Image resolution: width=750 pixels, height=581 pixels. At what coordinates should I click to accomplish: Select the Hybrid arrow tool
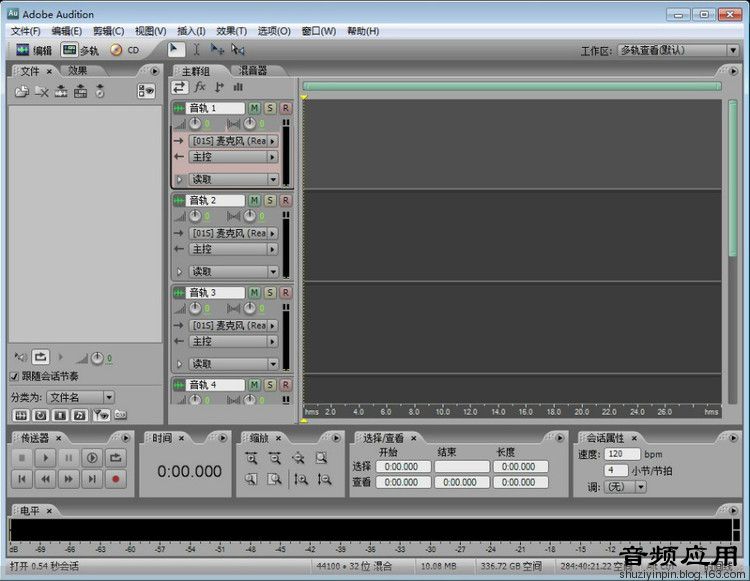(x=175, y=50)
